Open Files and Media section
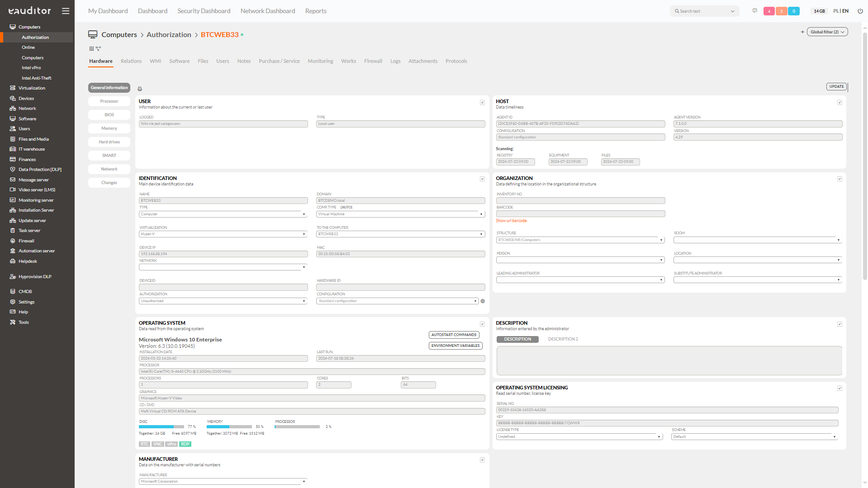The height and width of the screenshot is (488, 868). click(x=33, y=139)
